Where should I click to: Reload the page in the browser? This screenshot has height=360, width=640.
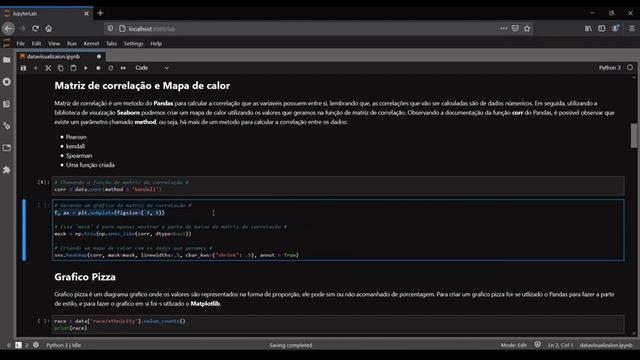[36, 29]
